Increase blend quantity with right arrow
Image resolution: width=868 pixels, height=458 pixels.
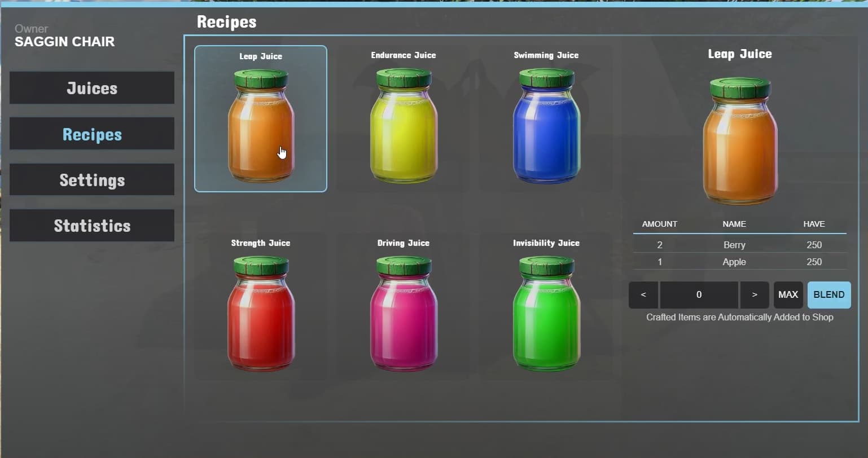tap(755, 295)
